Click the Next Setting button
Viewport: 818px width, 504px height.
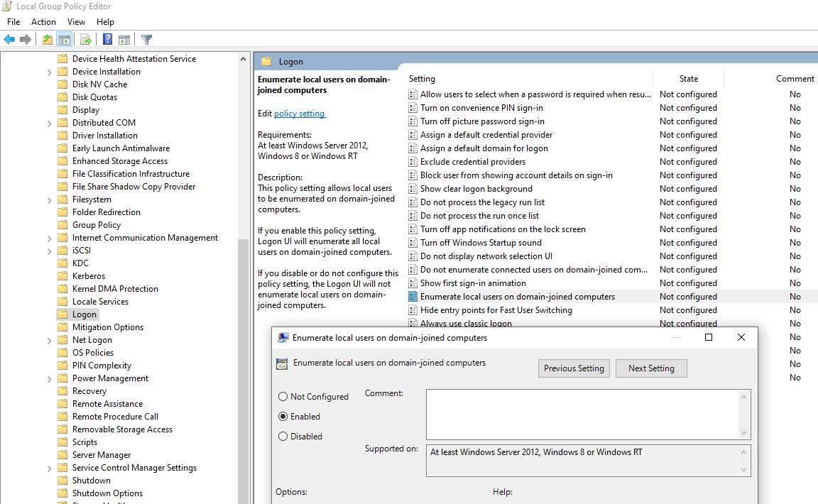tap(650, 368)
